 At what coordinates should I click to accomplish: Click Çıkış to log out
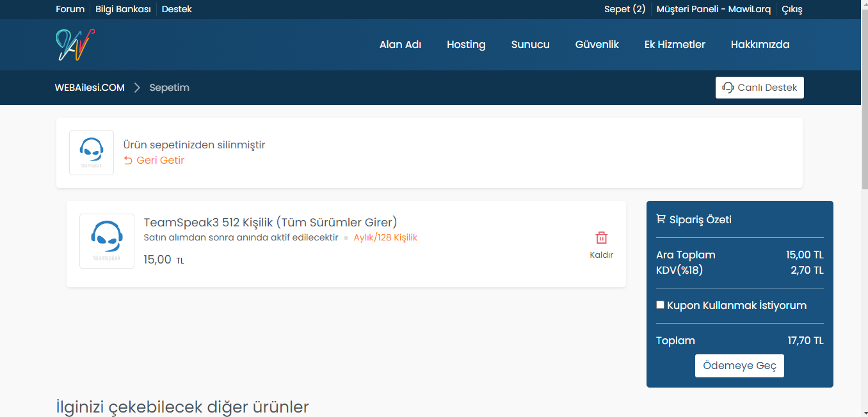(792, 9)
